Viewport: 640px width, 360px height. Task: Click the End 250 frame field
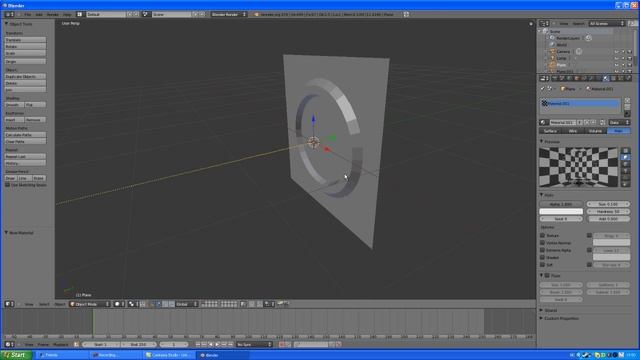(139, 344)
